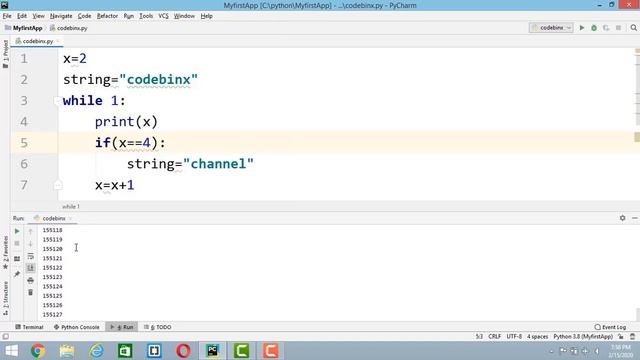Open the Navigate menu
The width and height of the screenshot is (640, 360).
61,16
